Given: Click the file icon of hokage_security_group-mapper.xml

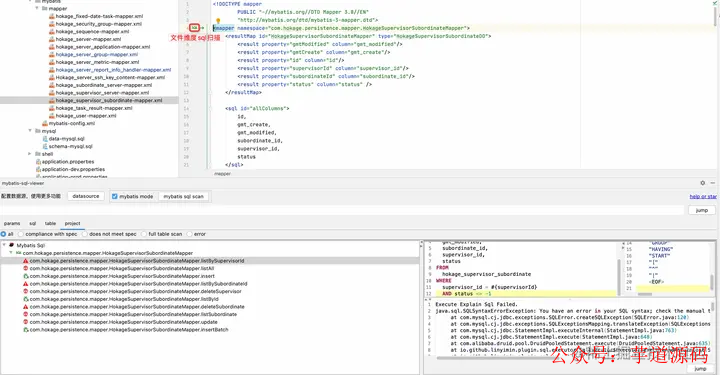Looking at the screenshot, I should (x=51, y=24).
